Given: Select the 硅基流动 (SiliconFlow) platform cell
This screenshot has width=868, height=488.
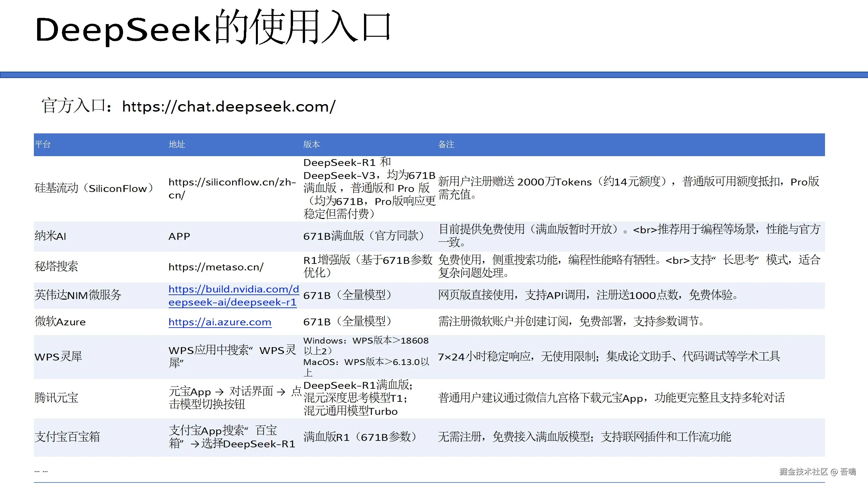Looking at the screenshot, I should coord(94,188).
